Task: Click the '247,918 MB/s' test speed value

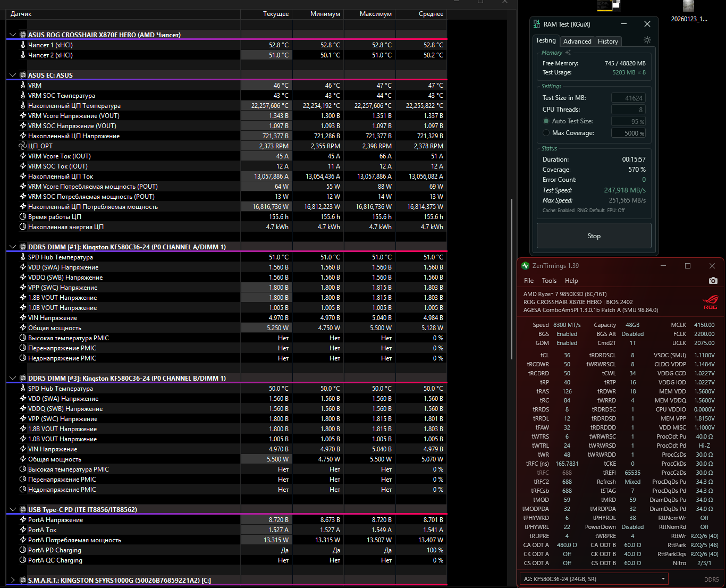Action: pyautogui.click(x=625, y=190)
